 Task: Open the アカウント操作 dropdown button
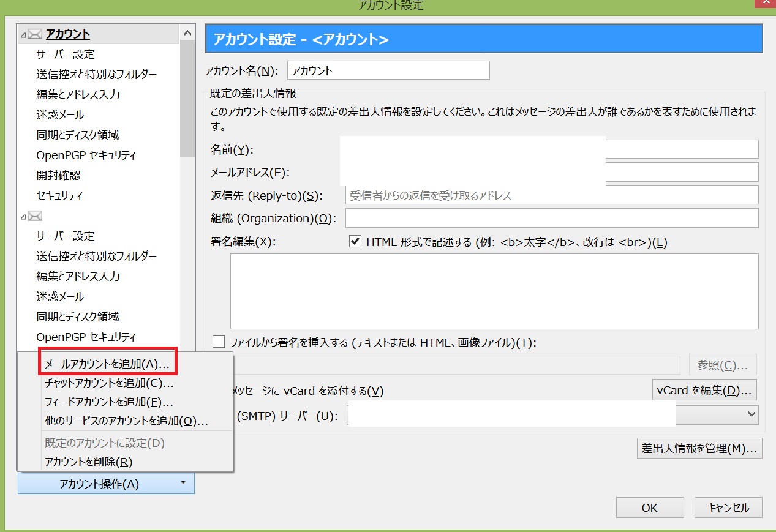click(x=106, y=484)
